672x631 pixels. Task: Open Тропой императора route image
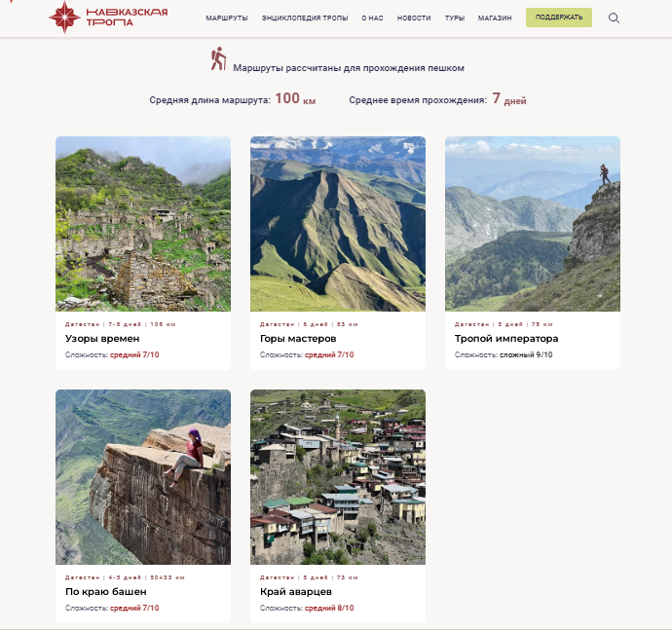click(533, 224)
